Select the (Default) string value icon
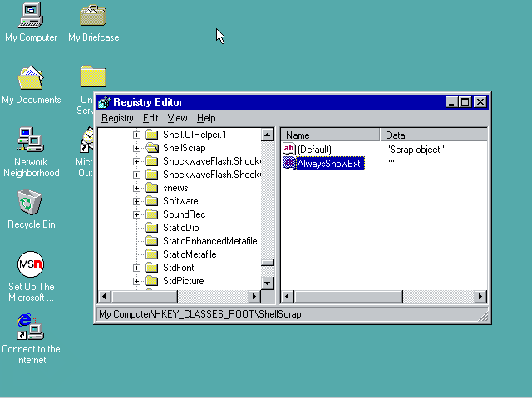 tap(289, 149)
